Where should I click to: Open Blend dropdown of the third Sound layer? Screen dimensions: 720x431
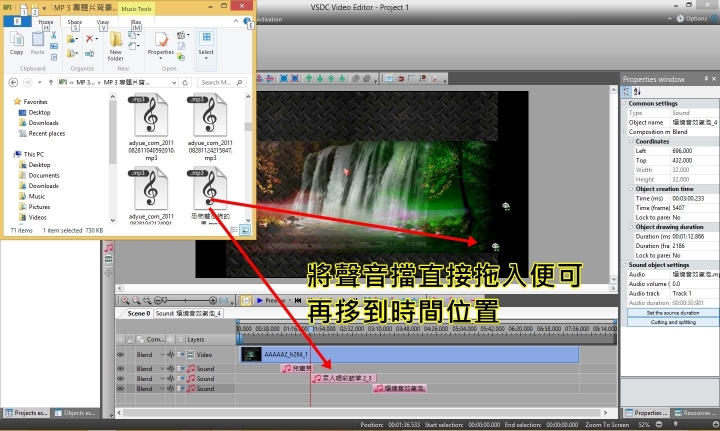(x=162, y=389)
